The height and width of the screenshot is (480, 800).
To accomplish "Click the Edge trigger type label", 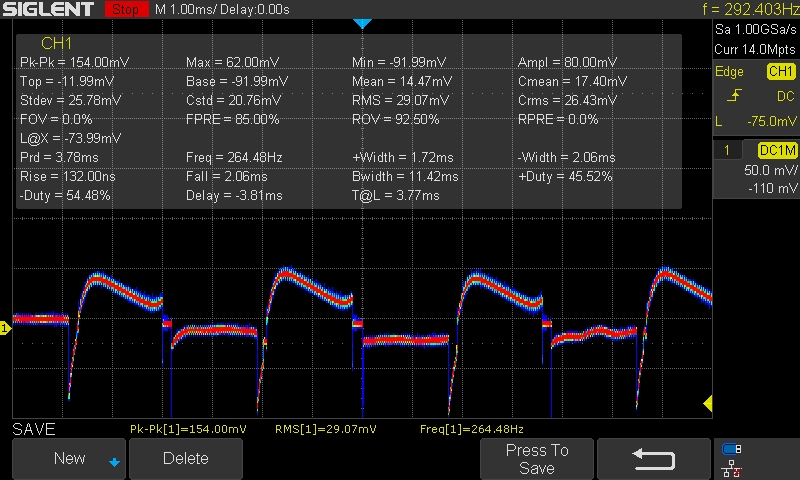I will tap(729, 71).
